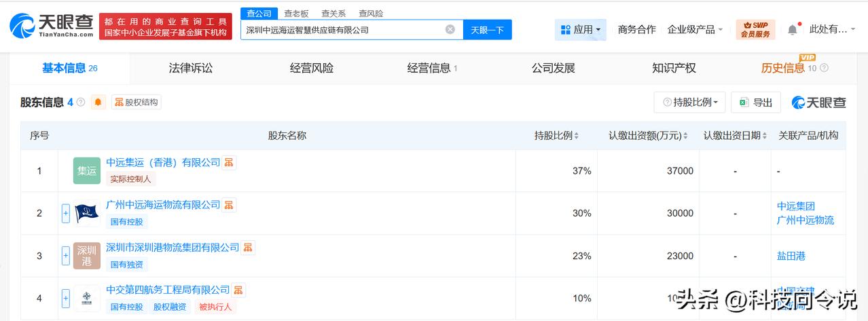
Task: Click the help icon beside 历史信息
Action: click(824, 68)
